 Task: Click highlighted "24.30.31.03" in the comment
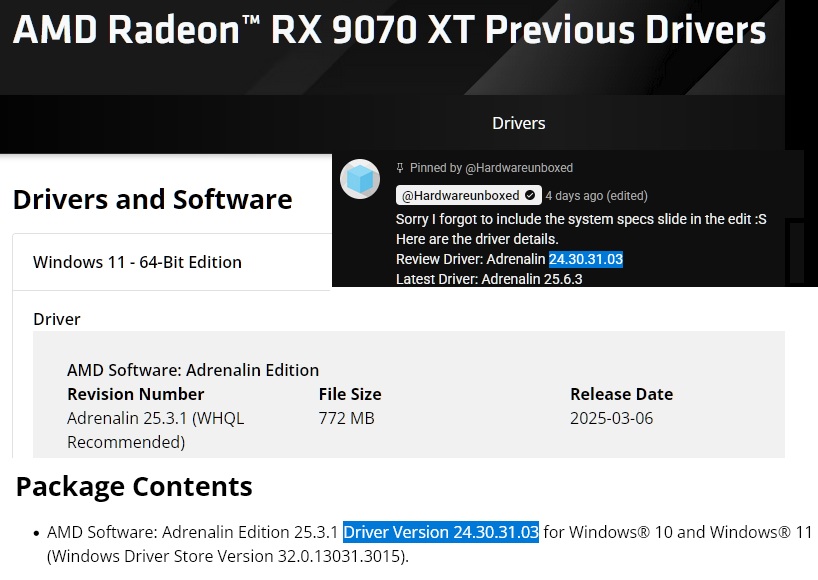[x=585, y=259]
